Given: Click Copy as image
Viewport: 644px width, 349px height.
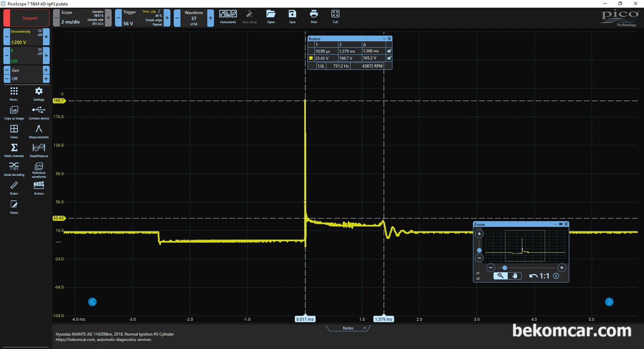Looking at the screenshot, I should pyautogui.click(x=14, y=112).
